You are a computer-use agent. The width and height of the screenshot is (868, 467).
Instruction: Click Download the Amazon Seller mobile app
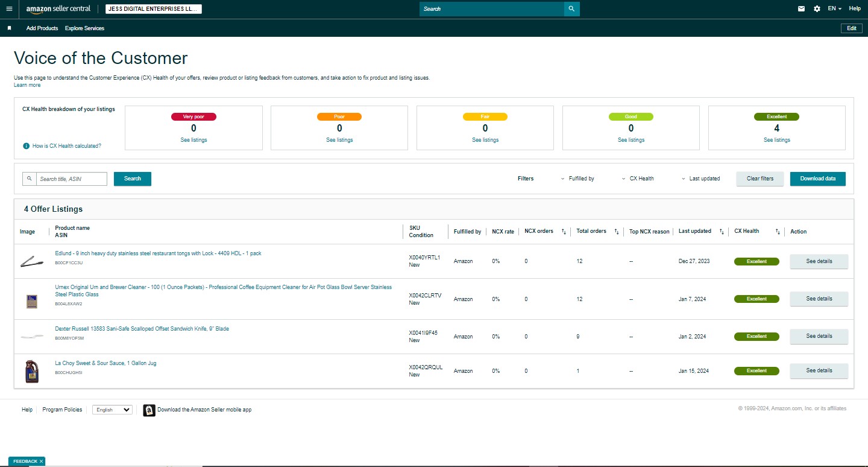tap(204, 410)
